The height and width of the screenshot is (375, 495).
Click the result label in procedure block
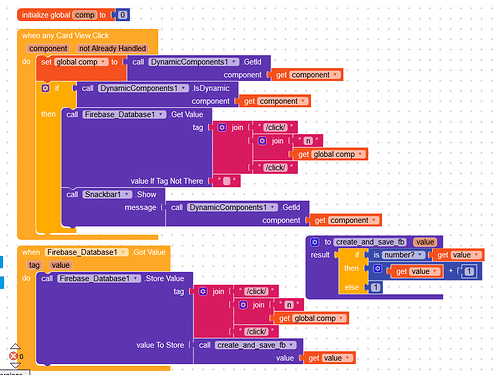[x=320, y=255]
